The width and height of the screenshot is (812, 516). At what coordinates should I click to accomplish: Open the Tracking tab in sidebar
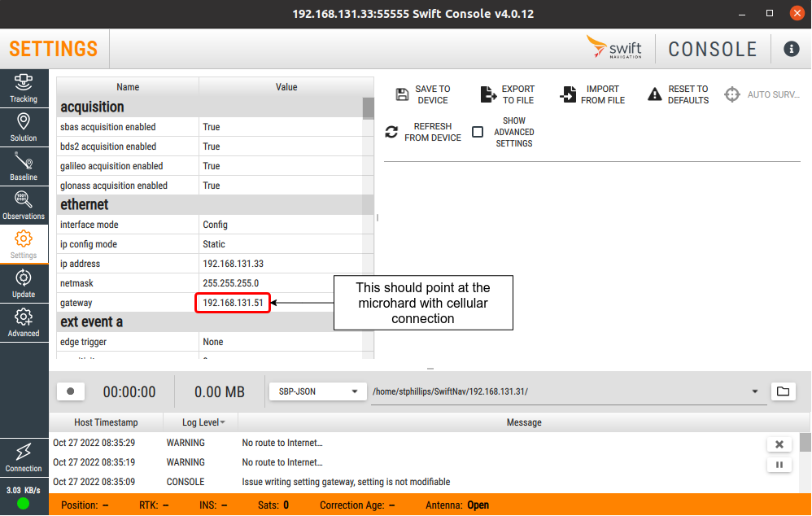[x=24, y=88]
